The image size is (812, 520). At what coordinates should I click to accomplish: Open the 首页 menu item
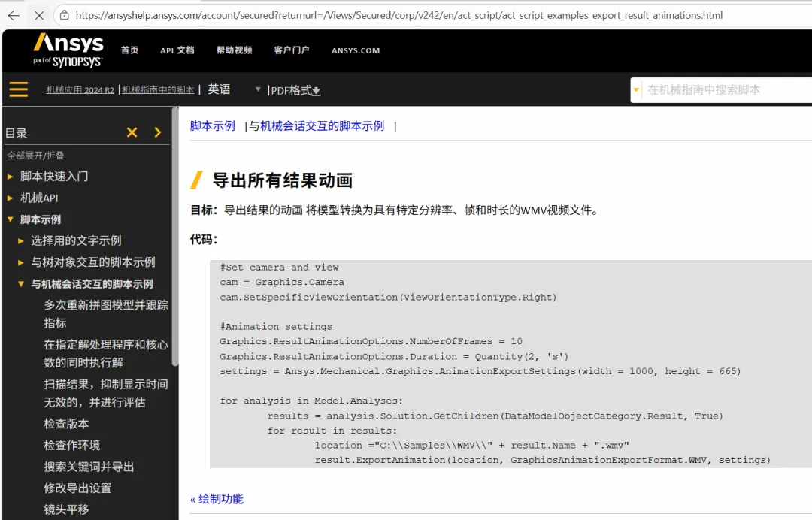pyautogui.click(x=129, y=50)
